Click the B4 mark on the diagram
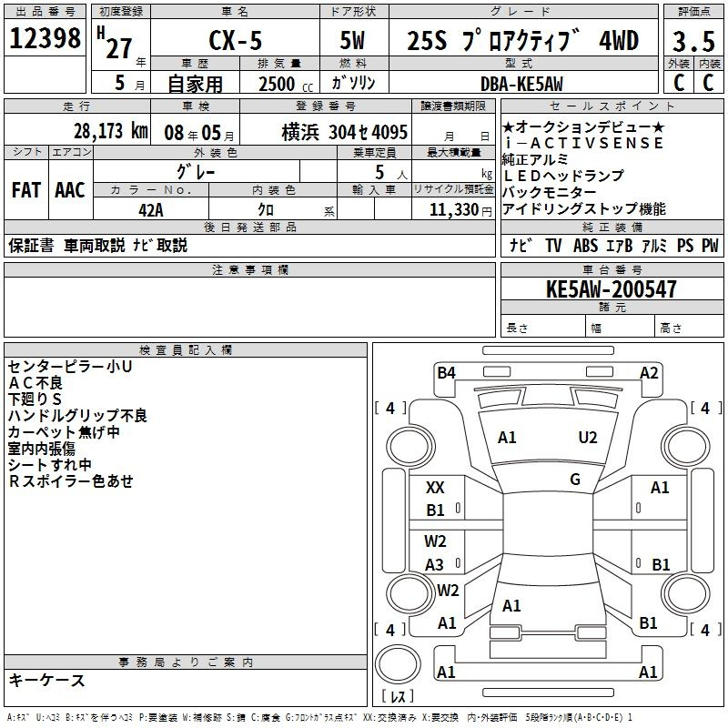The height and width of the screenshot is (728, 728). pos(446,373)
